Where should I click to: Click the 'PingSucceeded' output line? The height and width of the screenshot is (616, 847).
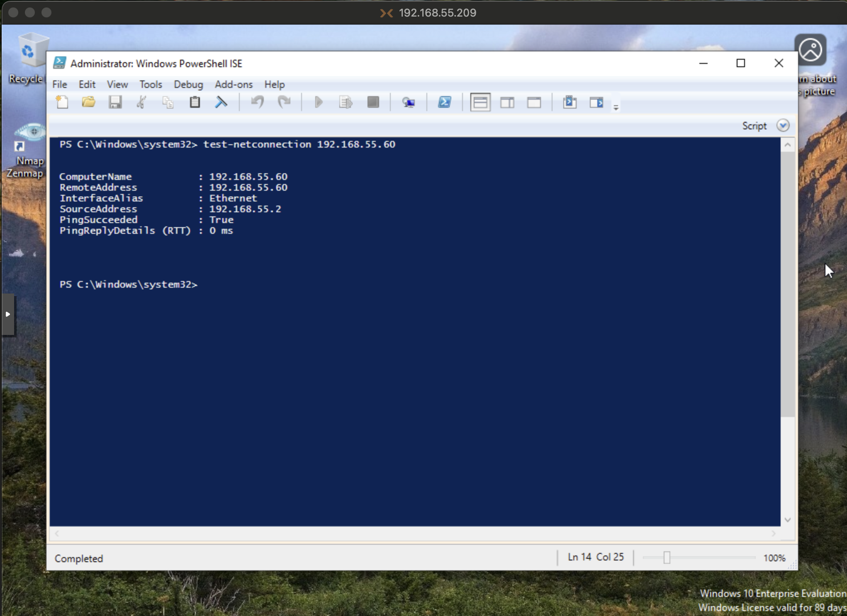[146, 220]
